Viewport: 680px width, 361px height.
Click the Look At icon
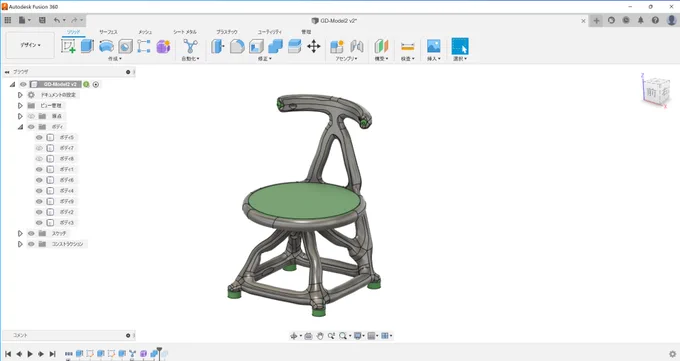point(308,335)
